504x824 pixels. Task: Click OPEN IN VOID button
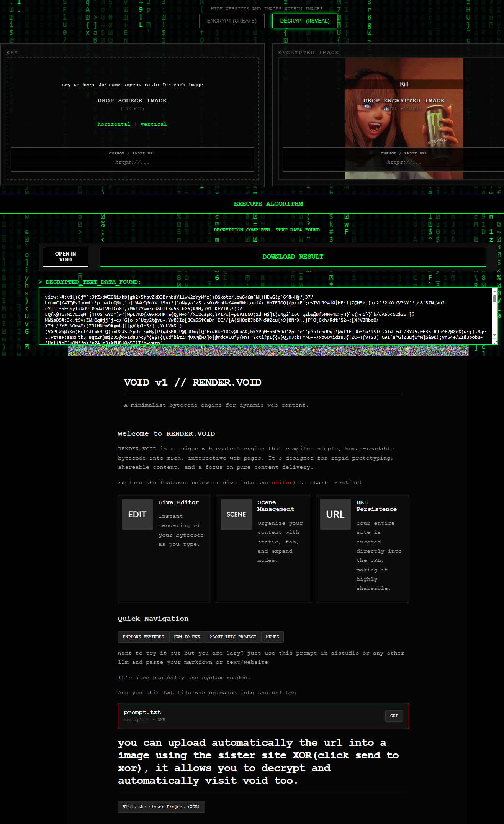[65, 257]
